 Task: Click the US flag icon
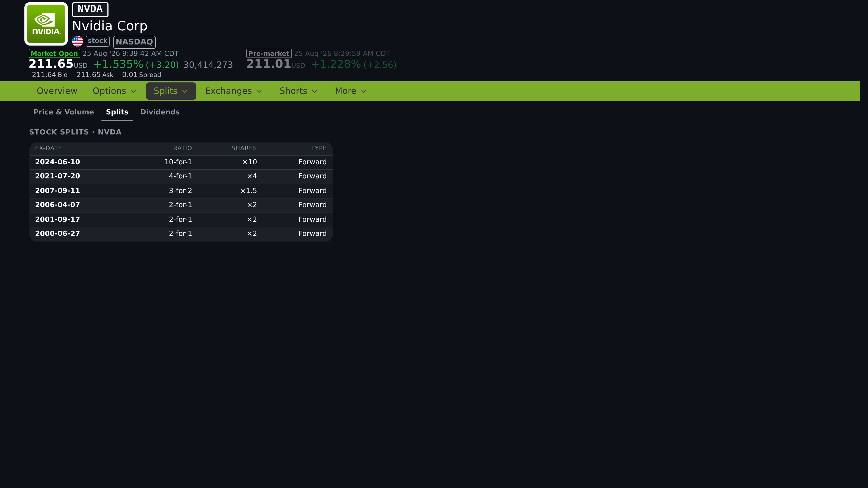78,41
